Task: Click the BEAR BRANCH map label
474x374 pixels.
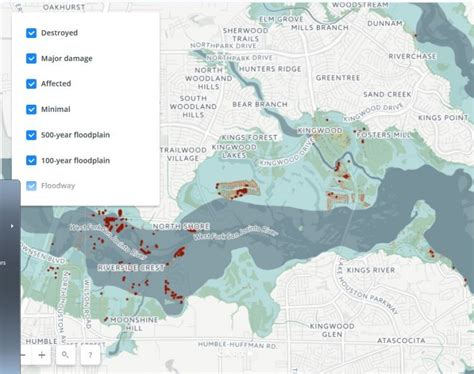Action: (x=260, y=104)
